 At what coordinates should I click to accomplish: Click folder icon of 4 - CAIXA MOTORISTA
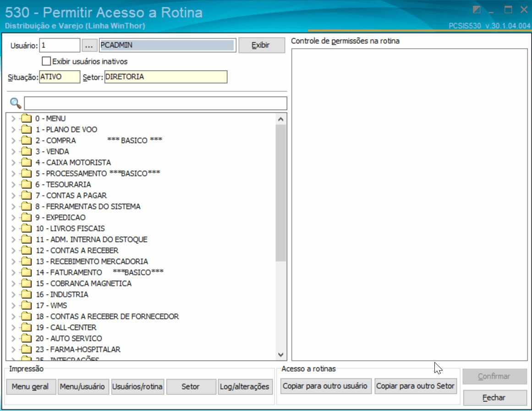tap(27, 163)
